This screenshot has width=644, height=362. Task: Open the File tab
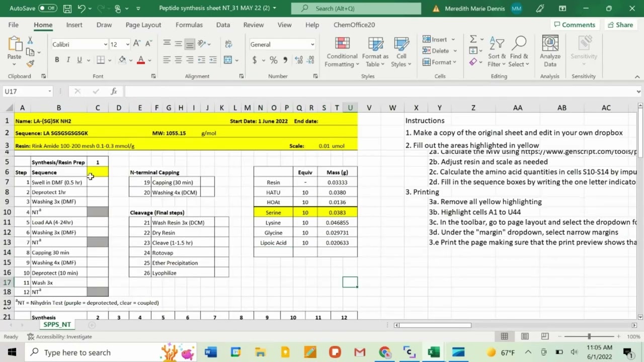(x=14, y=25)
